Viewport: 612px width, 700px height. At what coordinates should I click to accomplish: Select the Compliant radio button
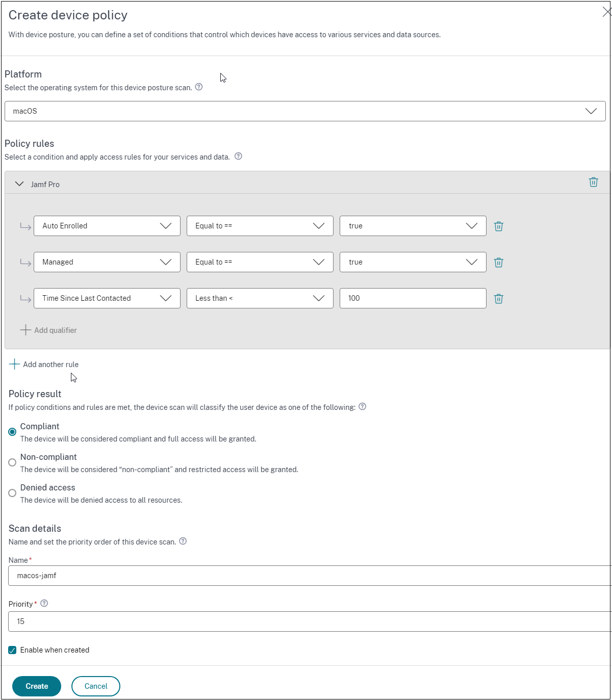12,432
